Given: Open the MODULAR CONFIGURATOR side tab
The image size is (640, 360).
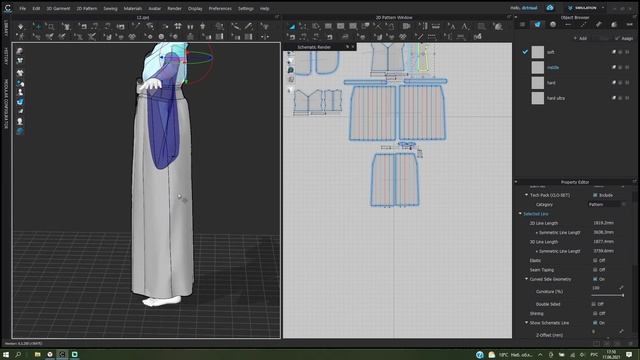Looking at the screenshot, I should click(6, 104).
